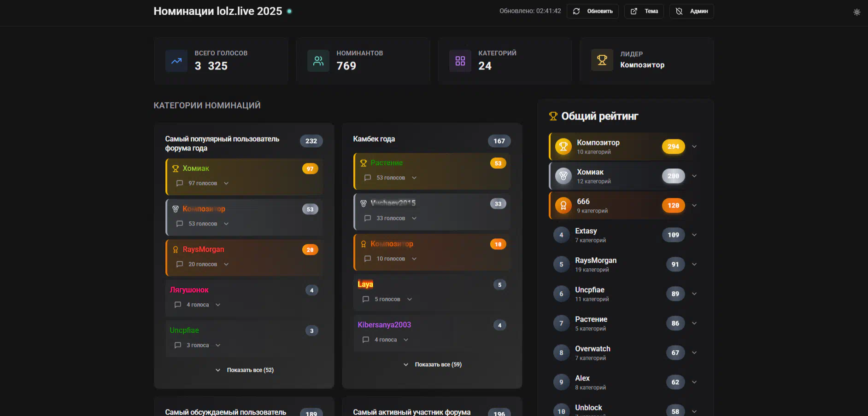Open the Админ panel button
Image resolution: width=868 pixels, height=416 pixels.
tap(692, 11)
